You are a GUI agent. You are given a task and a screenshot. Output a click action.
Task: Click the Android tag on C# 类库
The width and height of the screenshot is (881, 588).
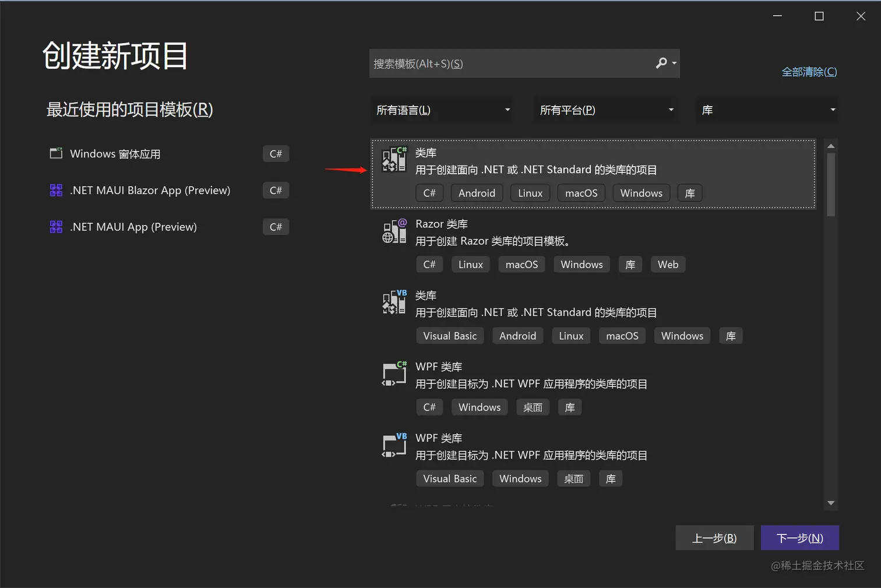(477, 193)
